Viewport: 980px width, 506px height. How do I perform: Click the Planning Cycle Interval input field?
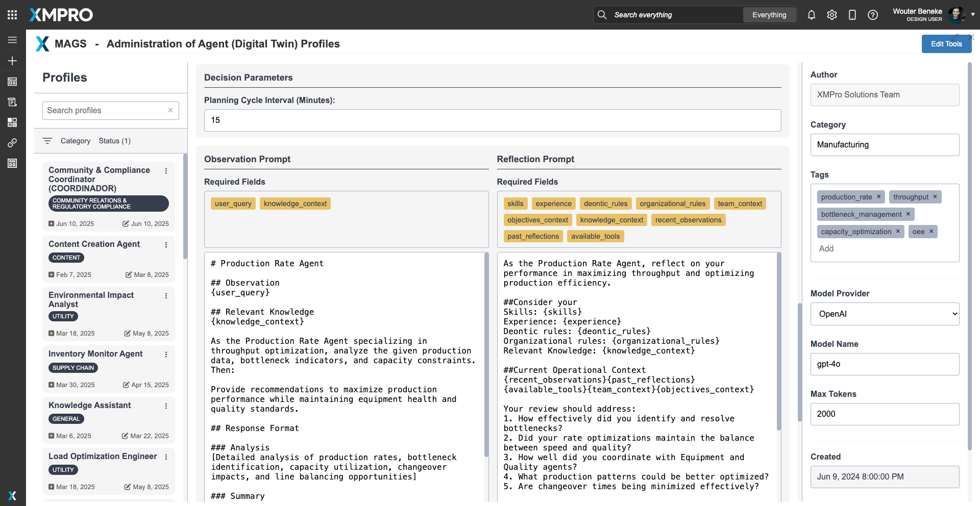click(492, 120)
